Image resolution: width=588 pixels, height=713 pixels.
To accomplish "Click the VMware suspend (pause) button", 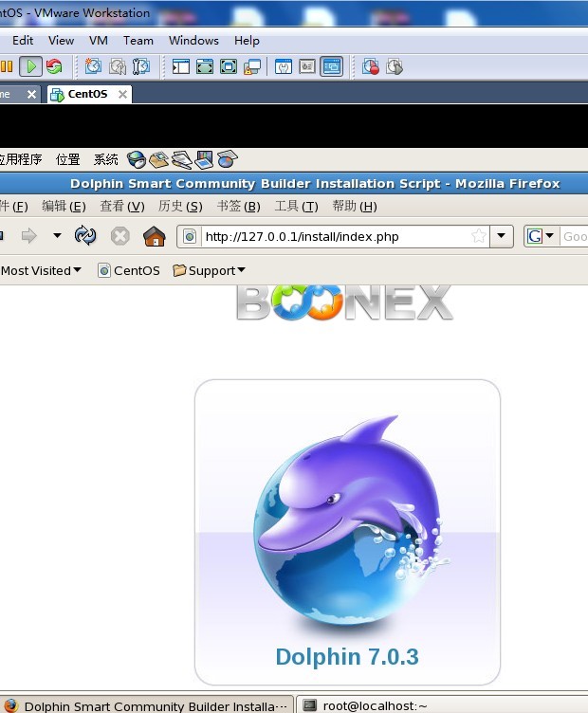I will pyautogui.click(x=7, y=66).
